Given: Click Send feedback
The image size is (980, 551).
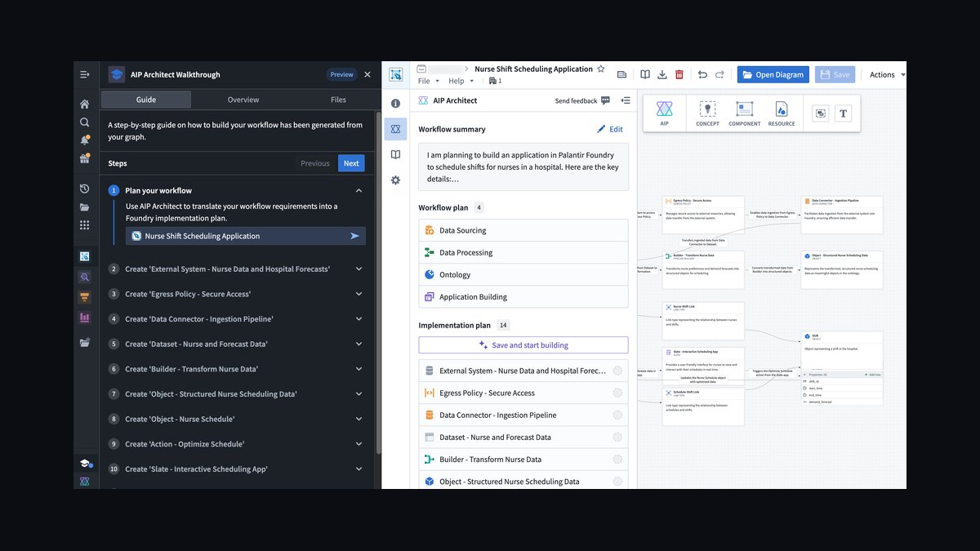Looking at the screenshot, I should (582, 100).
